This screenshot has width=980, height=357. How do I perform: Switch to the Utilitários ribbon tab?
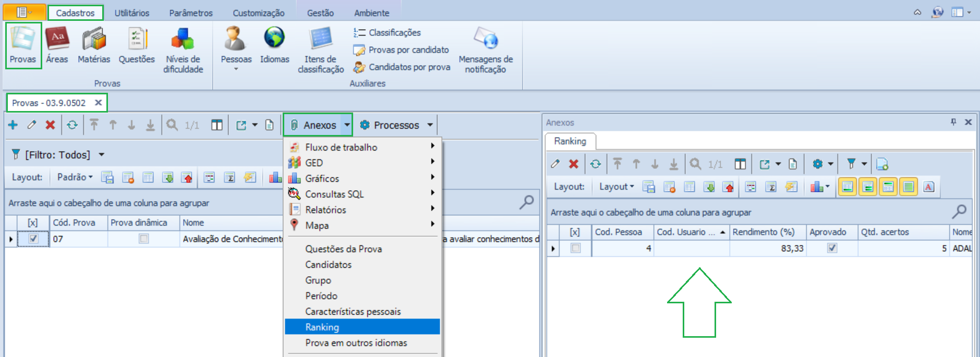click(x=132, y=13)
